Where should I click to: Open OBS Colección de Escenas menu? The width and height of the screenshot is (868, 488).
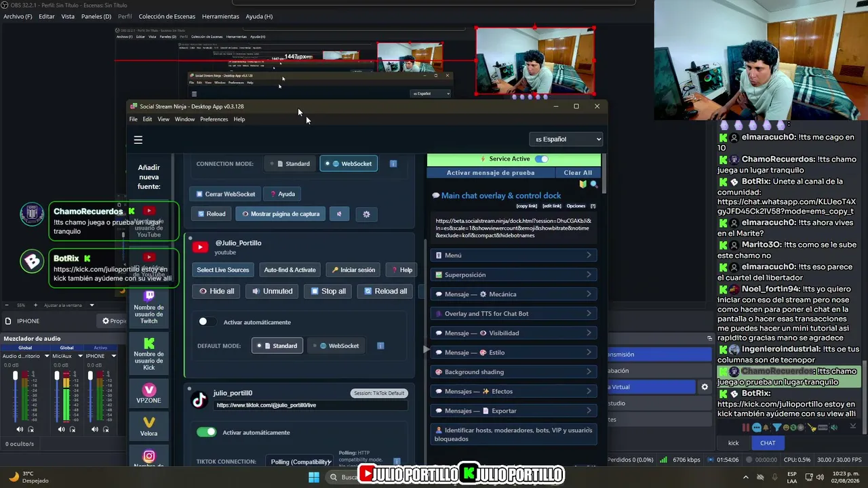(167, 16)
